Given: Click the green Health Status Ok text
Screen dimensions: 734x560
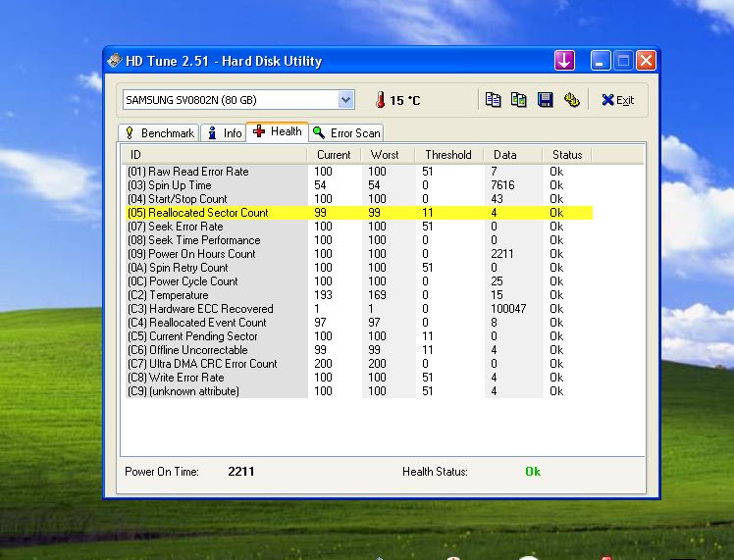Looking at the screenshot, I should pyautogui.click(x=533, y=472).
